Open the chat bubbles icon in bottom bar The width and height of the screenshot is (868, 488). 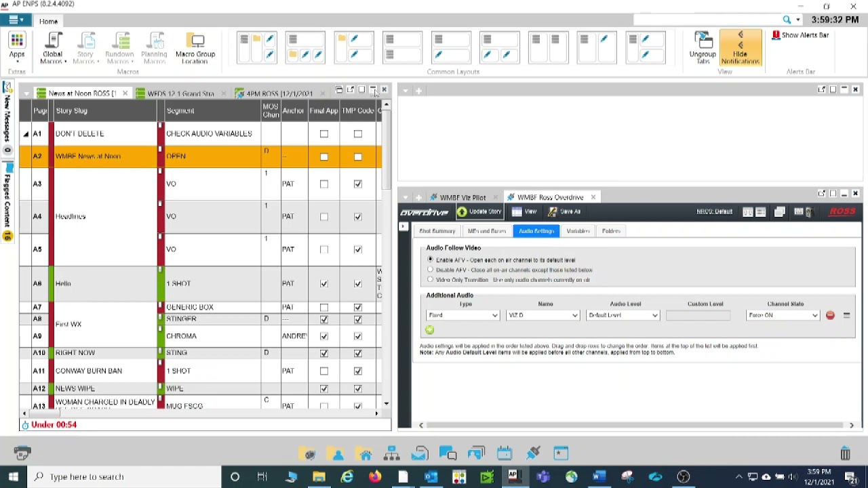(x=448, y=453)
